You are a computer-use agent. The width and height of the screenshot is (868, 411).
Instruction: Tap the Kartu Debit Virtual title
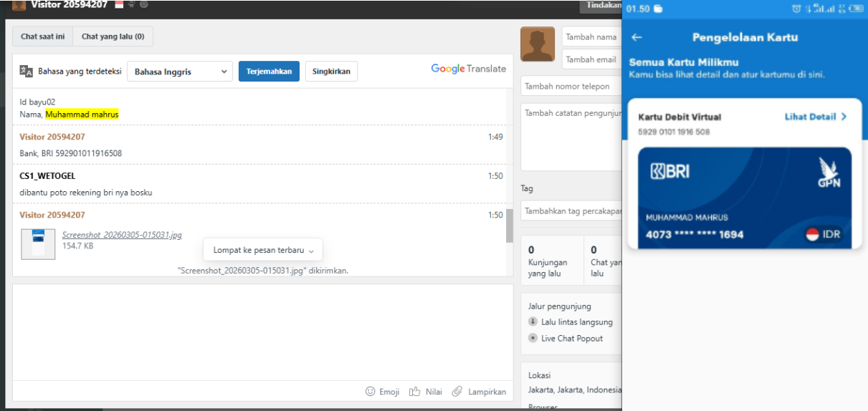(x=679, y=117)
